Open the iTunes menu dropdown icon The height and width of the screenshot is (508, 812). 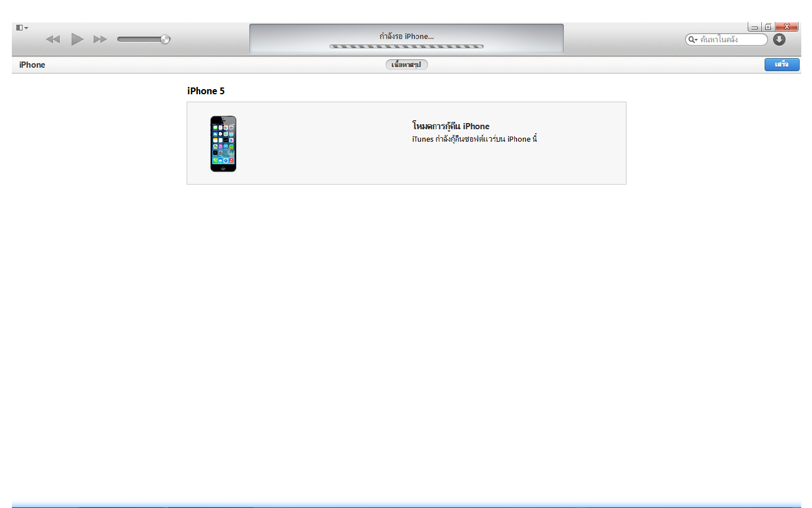(x=22, y=28)
